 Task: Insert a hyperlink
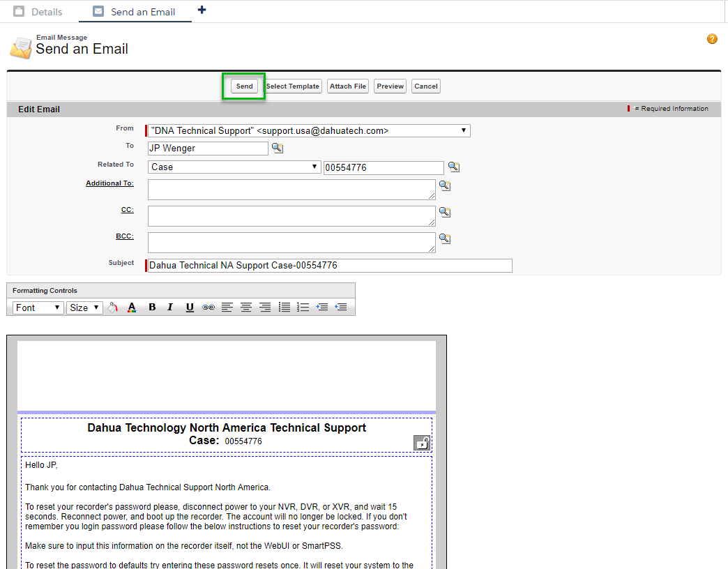208,308
